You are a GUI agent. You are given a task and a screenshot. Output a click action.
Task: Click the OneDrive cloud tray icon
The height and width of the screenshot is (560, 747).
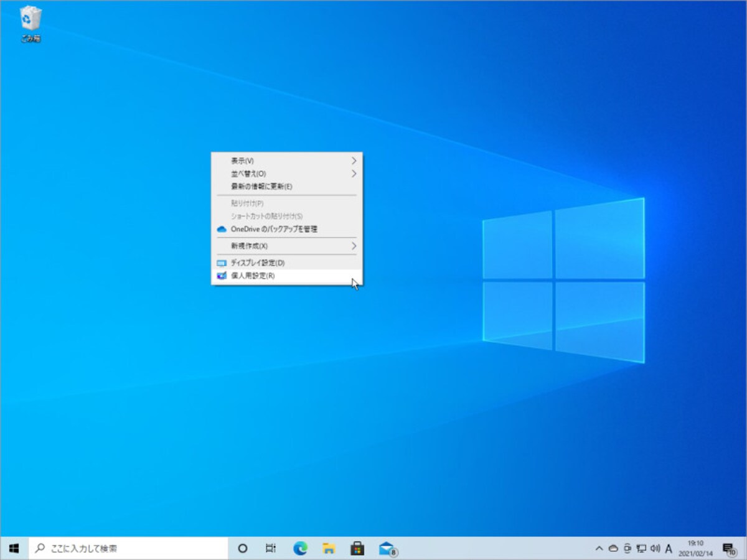(613, 549)
